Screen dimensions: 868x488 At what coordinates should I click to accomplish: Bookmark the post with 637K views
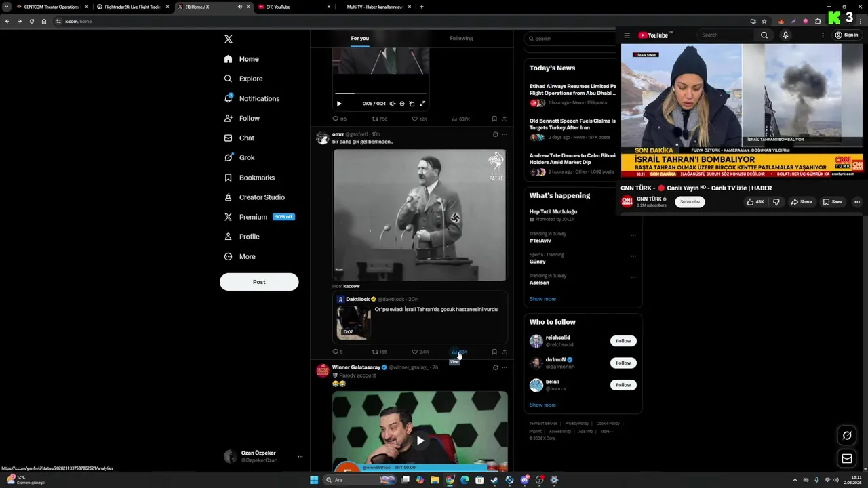point(494,119)
